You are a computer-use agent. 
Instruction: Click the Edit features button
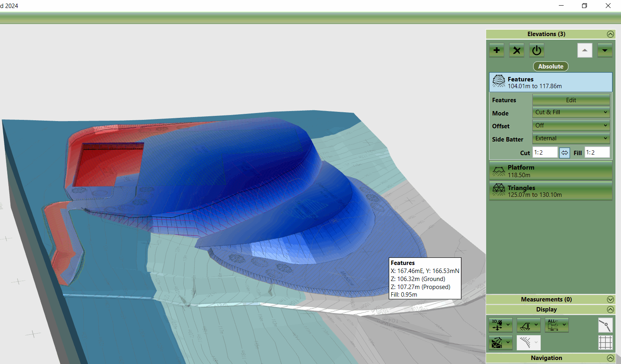[571, 100]
